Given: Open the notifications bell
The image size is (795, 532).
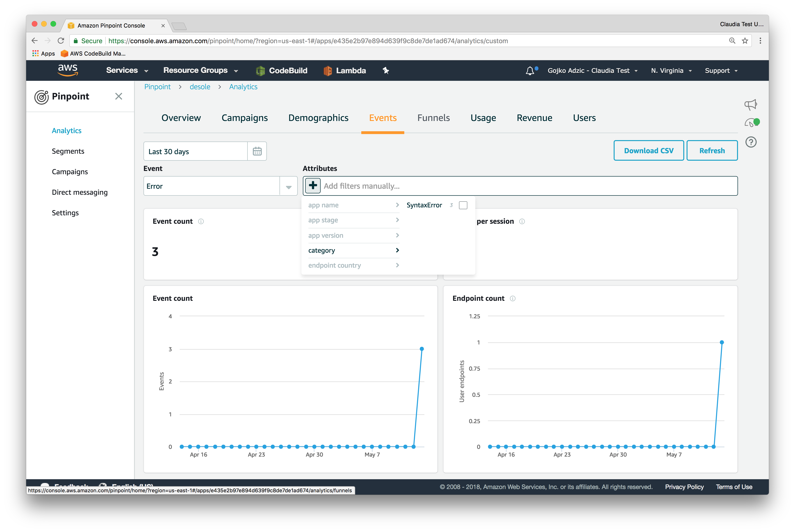Looking at the screenshot, I should pyautogui.click(x=530, y=71).
